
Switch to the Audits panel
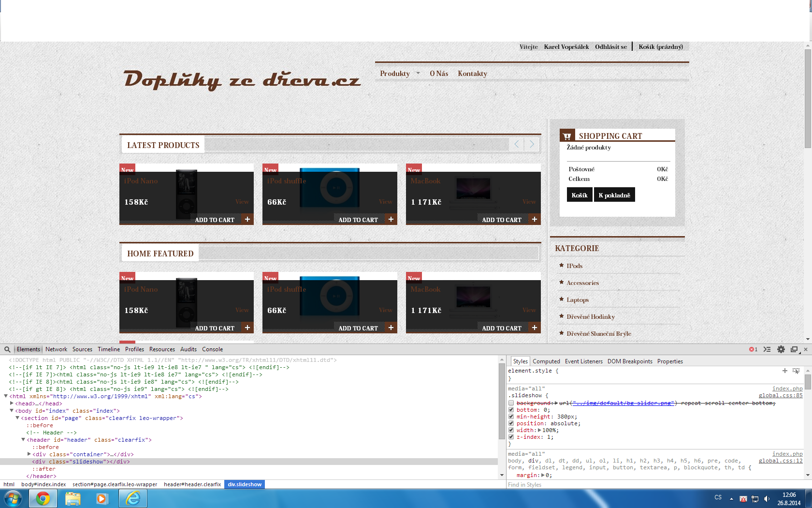pyautogui.click(x=188, y=349)
